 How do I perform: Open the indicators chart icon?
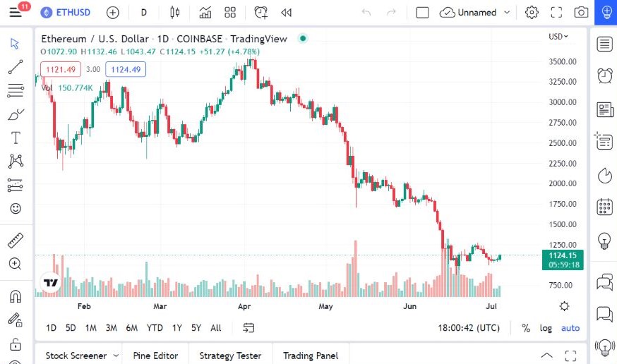point(205,13)
